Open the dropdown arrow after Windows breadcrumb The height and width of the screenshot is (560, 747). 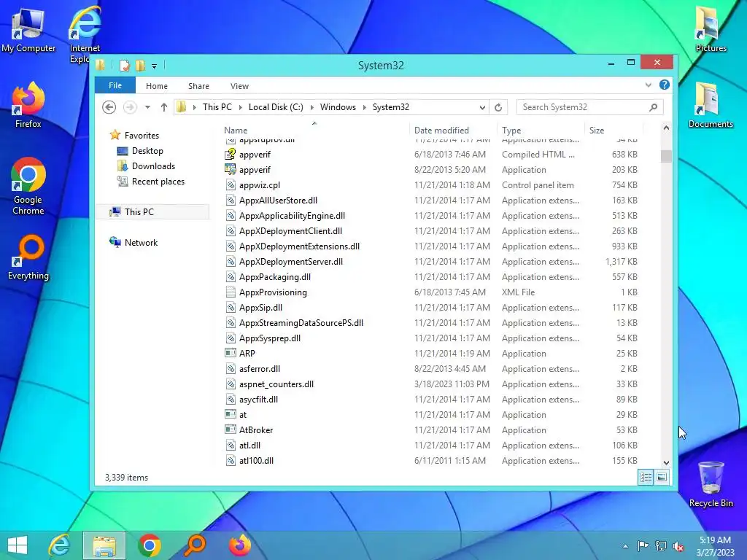coord(365,107)
